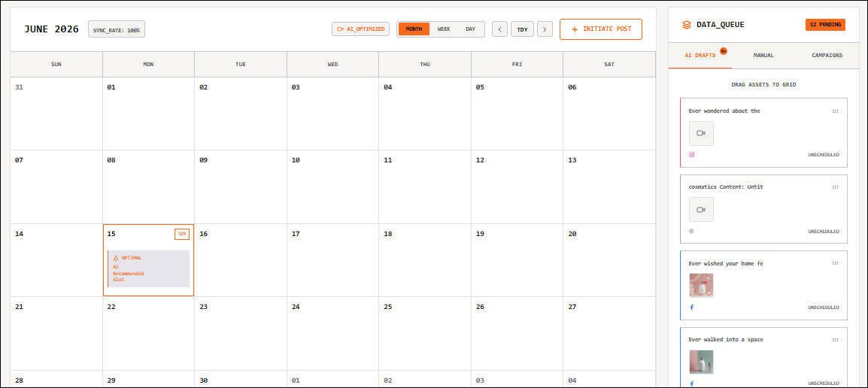This screenshot has width=868, height=388.
Task: Click the SAT column header
Action: tap(609, 64)
